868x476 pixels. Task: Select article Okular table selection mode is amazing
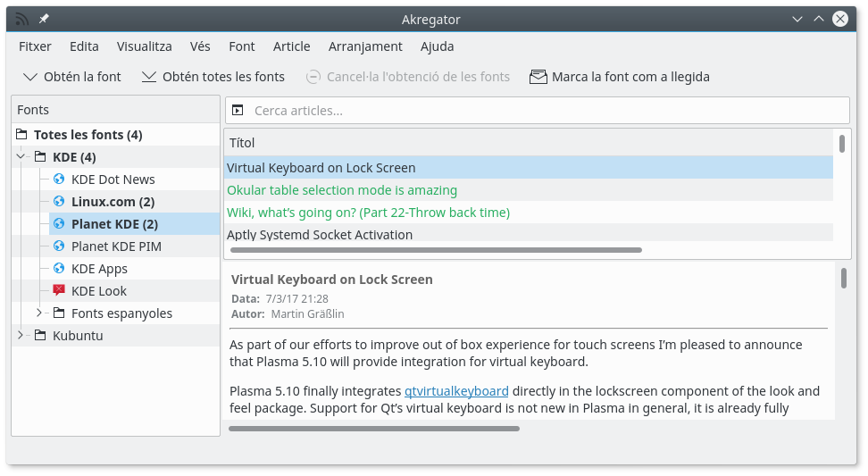342,190
